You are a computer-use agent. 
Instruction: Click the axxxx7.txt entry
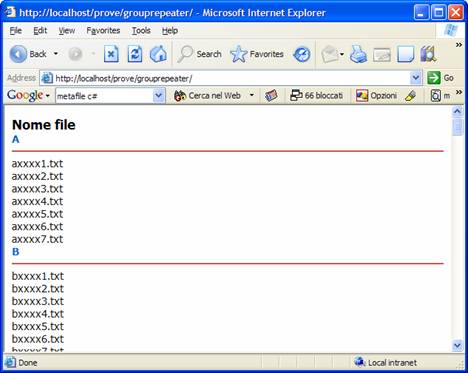tap(37, 239)
